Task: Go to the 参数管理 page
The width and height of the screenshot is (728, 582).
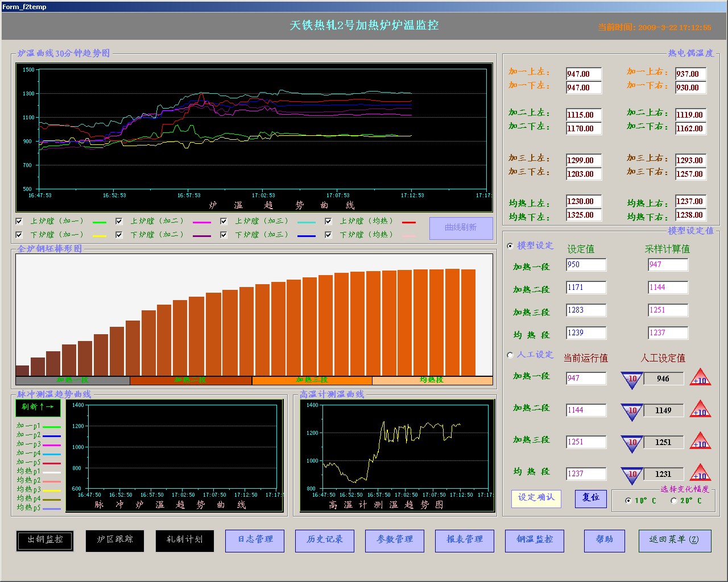Action: coord(394,541)
